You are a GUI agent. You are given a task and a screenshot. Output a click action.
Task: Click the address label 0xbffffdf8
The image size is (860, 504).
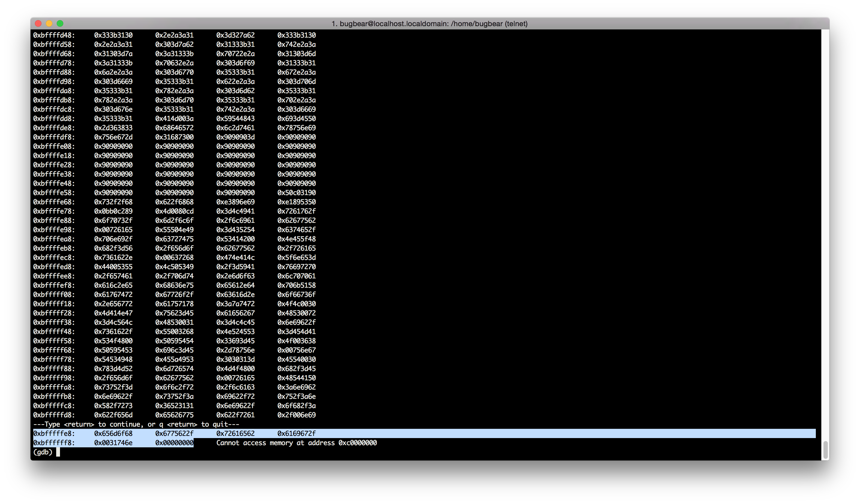(x=53, y=137)
